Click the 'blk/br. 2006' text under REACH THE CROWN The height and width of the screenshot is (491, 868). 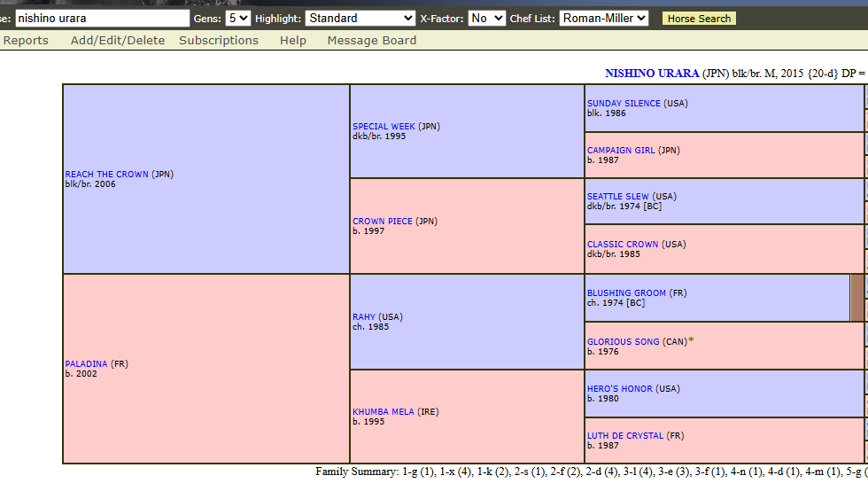[90, 184]
